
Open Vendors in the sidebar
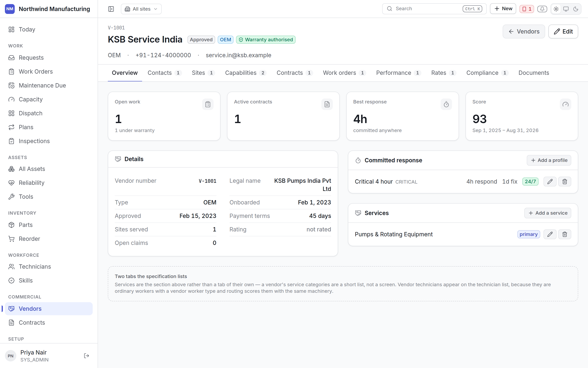[49, 309]
